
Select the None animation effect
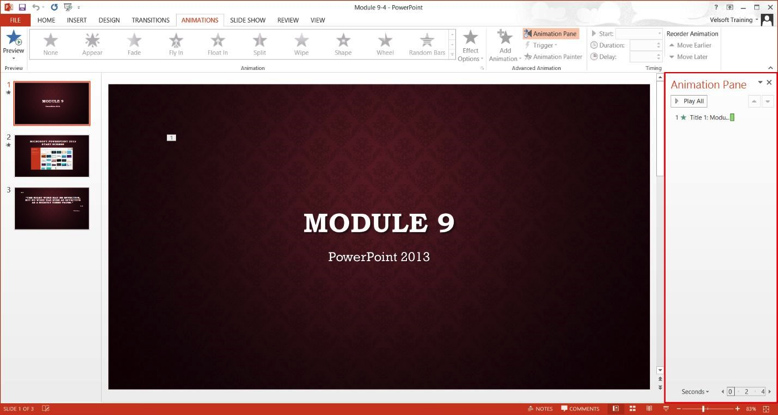(x=51, y=44)
